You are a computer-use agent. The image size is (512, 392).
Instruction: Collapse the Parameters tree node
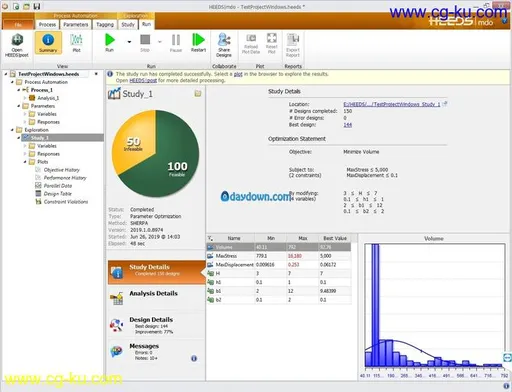19,106
